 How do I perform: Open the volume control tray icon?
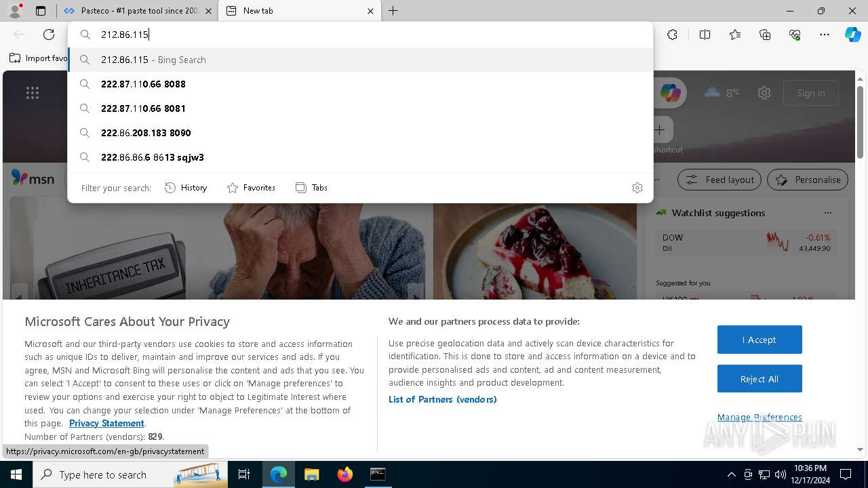coord(781,474)
